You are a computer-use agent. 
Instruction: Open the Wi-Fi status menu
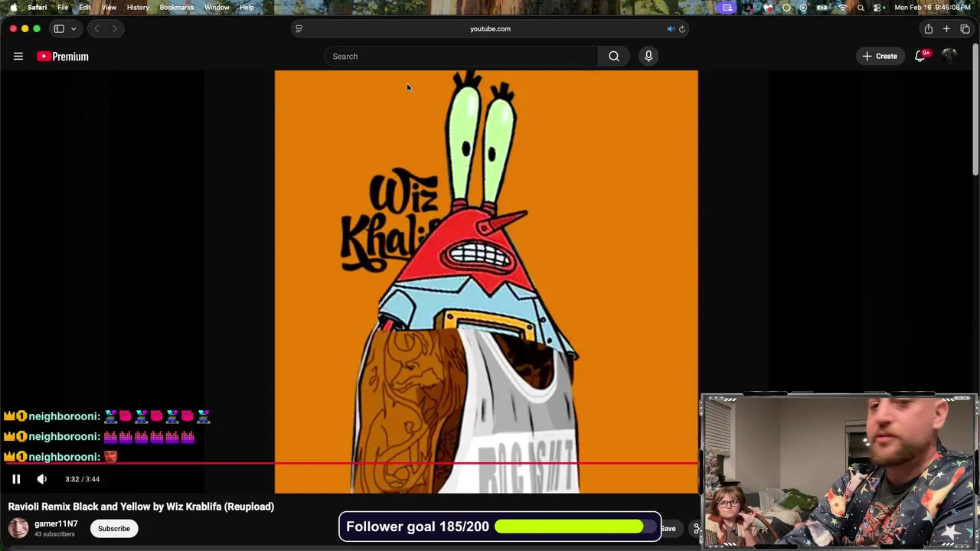coord(843,8)
